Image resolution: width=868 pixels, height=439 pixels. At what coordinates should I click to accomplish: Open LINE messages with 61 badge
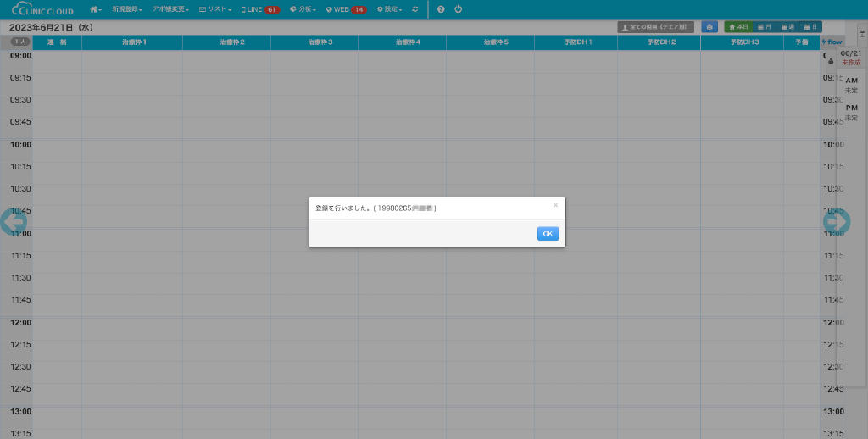260,9
